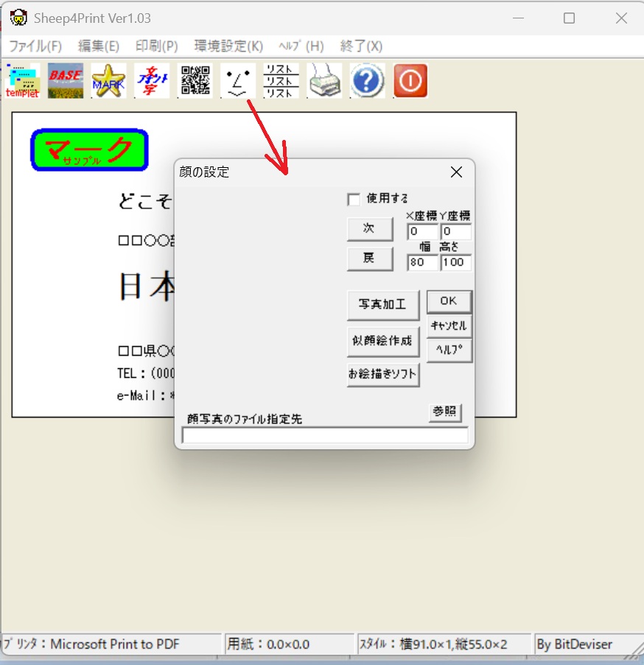Open the font text settings icon

tap(152, 81)
